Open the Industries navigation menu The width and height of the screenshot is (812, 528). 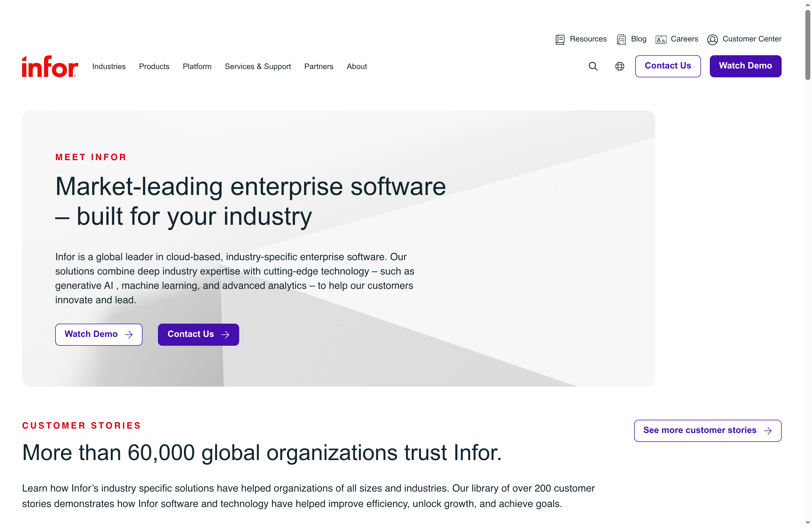click(x=109, y=67)
